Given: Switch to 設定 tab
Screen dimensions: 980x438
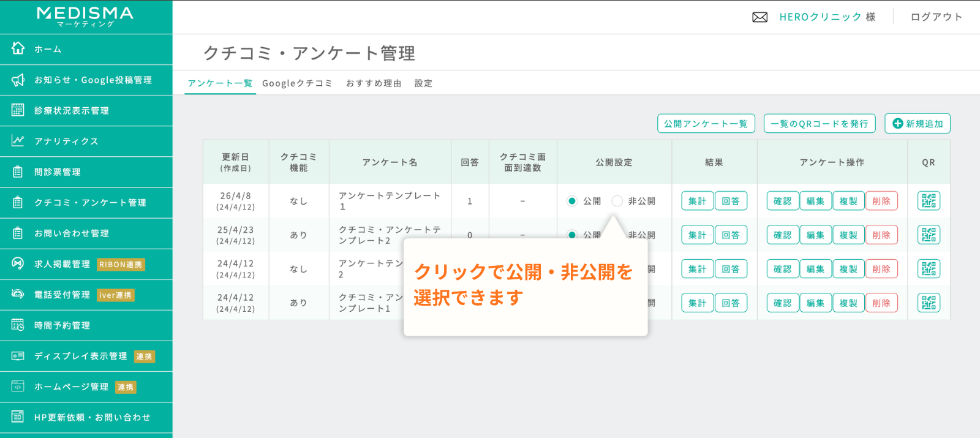Looking at the screenshot, I should (423, 83).
